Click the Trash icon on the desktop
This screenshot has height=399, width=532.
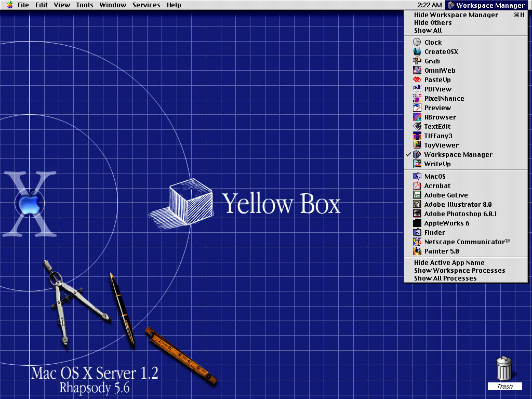(504, 369)
